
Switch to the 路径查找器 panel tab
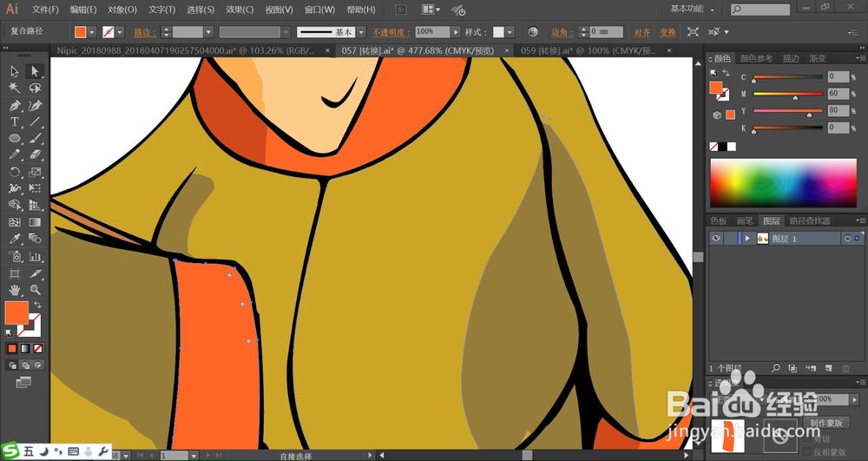click(x=810, y=221)
